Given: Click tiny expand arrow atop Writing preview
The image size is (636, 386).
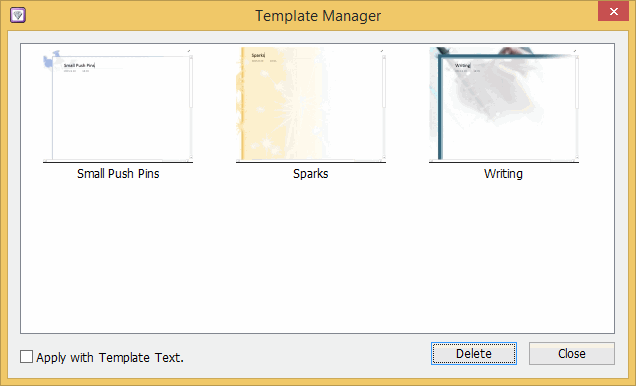Looking at the screenshot, I should point(575,51).
